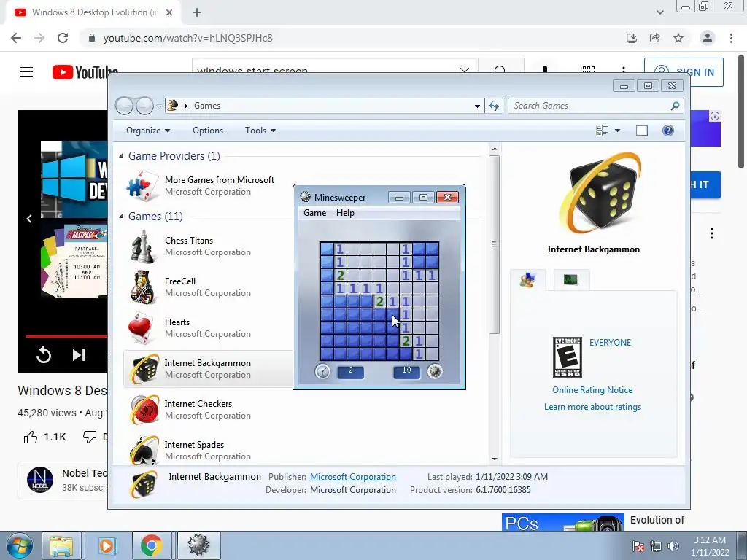The width and height of the screenshot is (747, 560).
Task: Open the FreeCell game icon
Action: click(143, 287)
